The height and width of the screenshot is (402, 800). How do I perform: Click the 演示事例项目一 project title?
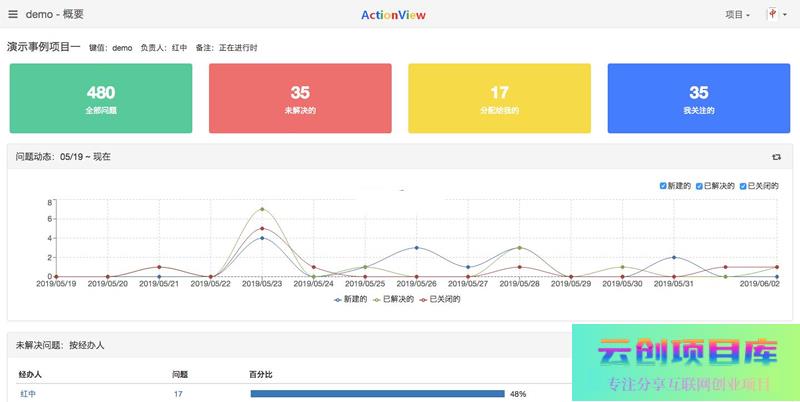(x=44, y=47)
